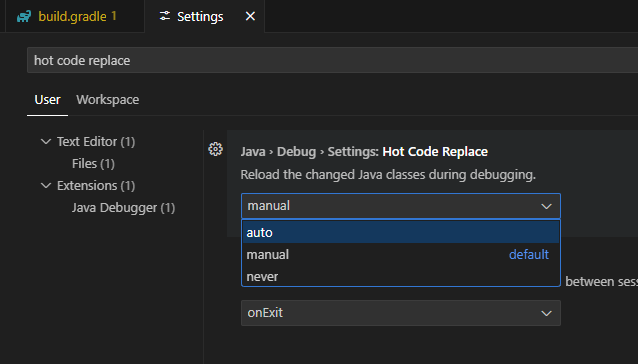Collapse the Extensions tree chevron
This screenshot has width=638, height=364.
(46, 185)
